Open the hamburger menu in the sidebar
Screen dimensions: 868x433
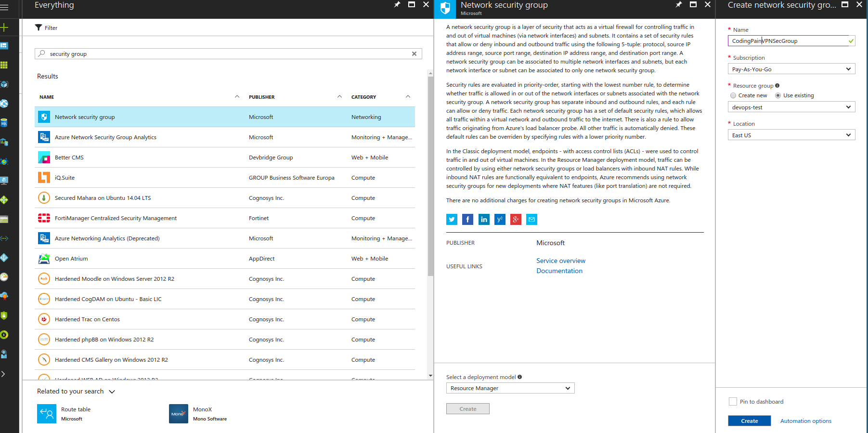coord(4,7)
